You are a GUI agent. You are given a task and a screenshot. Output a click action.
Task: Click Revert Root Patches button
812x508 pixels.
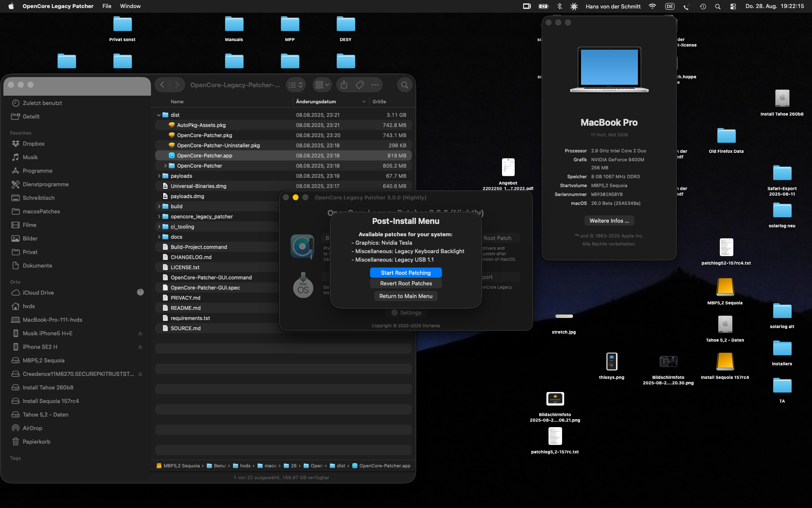[x=406, y=283]
